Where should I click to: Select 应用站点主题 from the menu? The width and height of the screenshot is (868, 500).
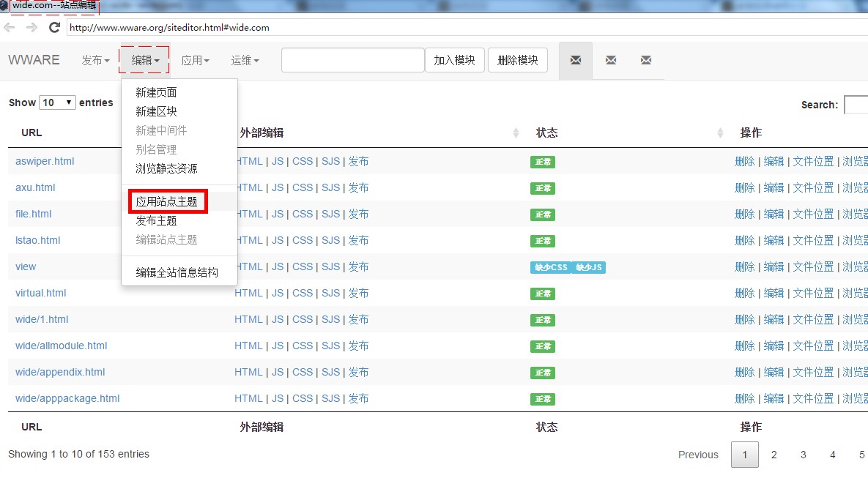(167, 201)
